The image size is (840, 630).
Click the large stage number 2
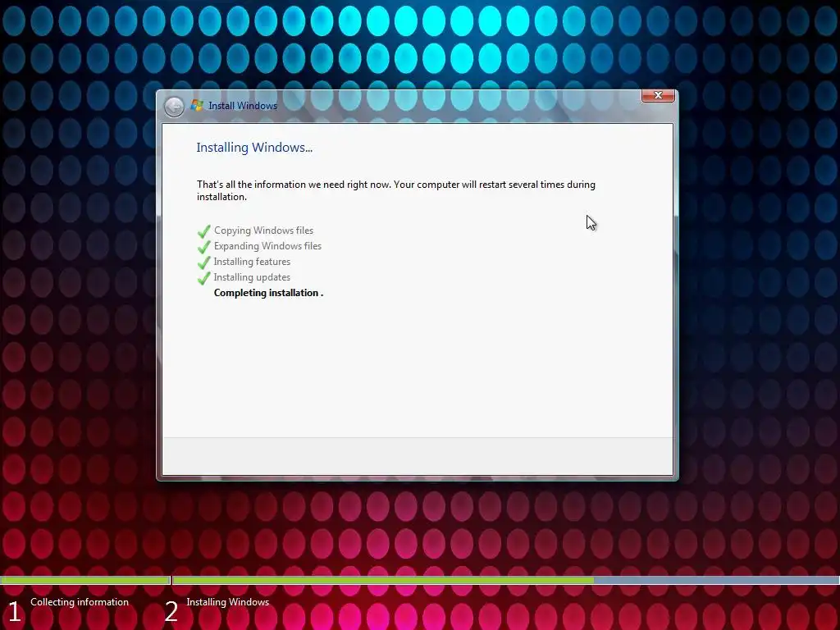[171, 612]
